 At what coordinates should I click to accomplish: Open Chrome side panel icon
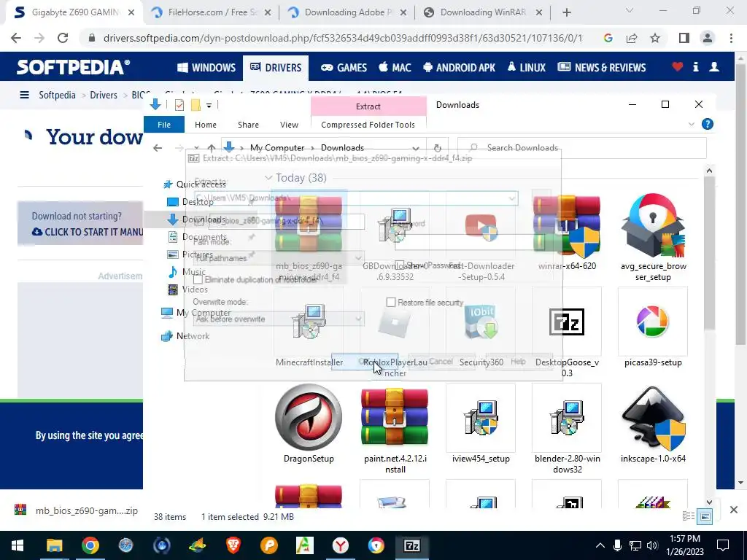point(684,38)
